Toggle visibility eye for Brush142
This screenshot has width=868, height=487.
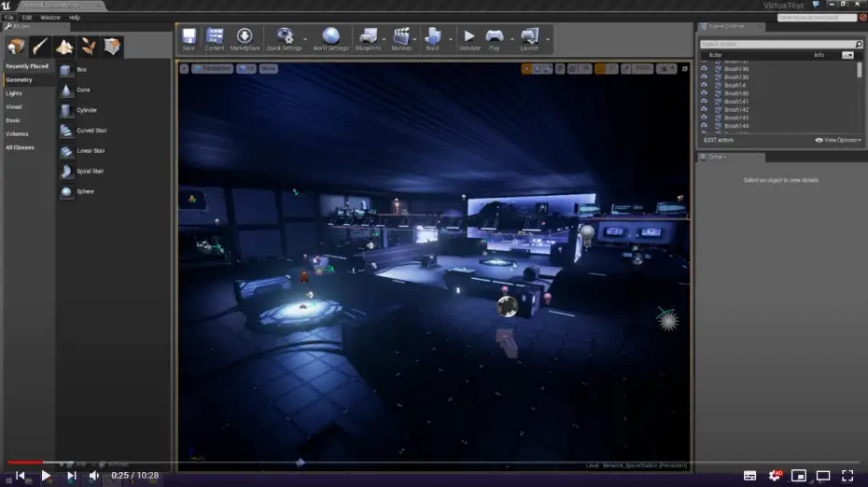[704, 109]
